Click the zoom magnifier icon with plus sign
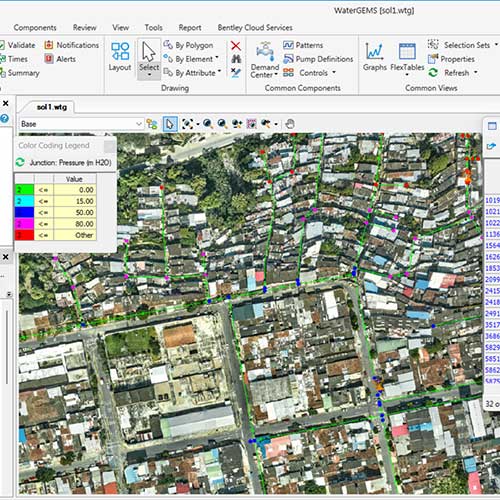The height and width of the screenshot is (500, 500). 237,124
